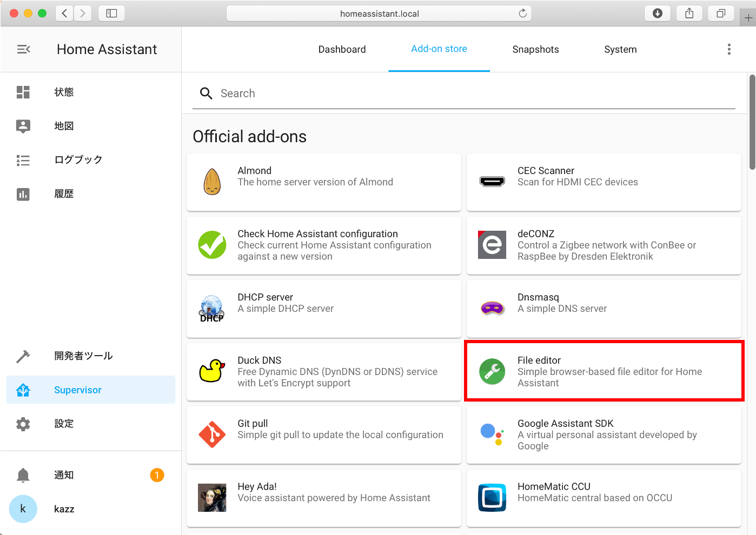Open the 状態 sidebar item label
This screenshot has height=535, width=756.
coord(64,92)
